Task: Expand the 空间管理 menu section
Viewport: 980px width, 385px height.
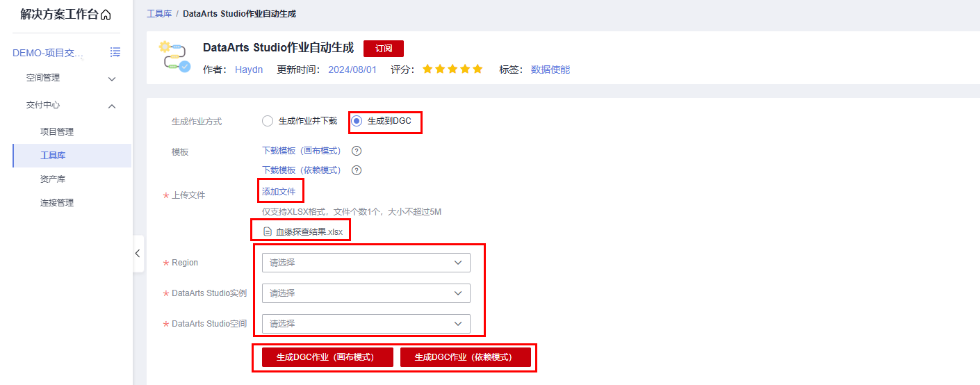Action: pyautogui.click(x=72, y=79)
